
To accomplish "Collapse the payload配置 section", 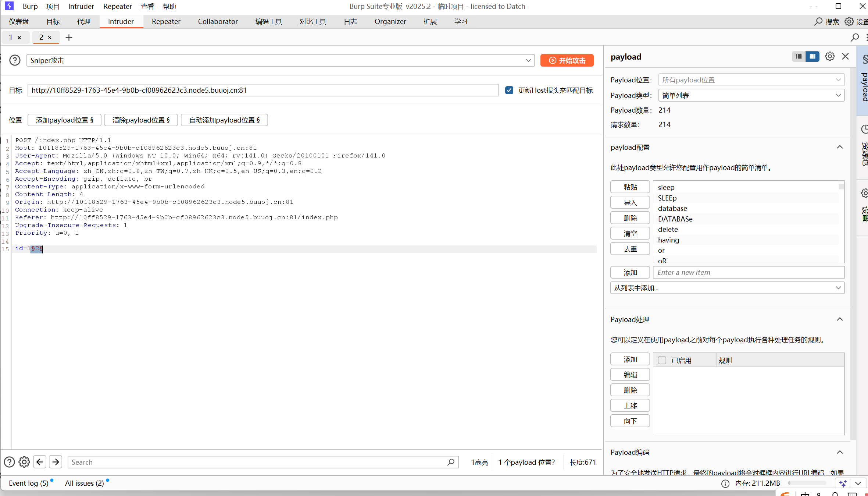I will 840,147.
